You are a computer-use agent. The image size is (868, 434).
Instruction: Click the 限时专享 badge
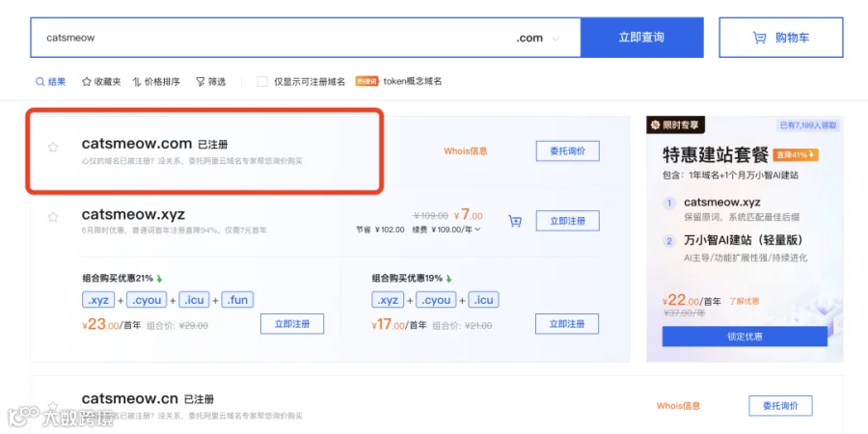tap(675, 125)
